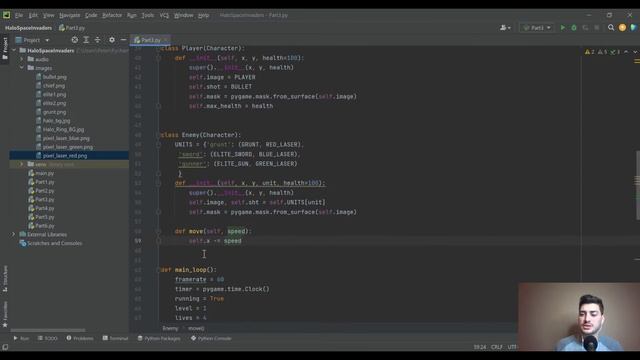Click the orange IDE updates icon
This screenshot has width=640, height=360.
(622, 28)
